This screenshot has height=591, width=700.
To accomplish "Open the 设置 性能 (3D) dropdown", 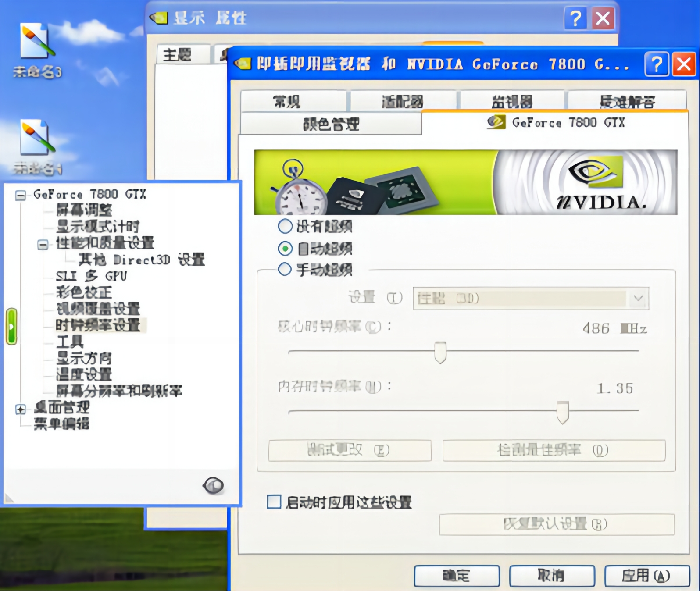I will (x=531, y=299).
